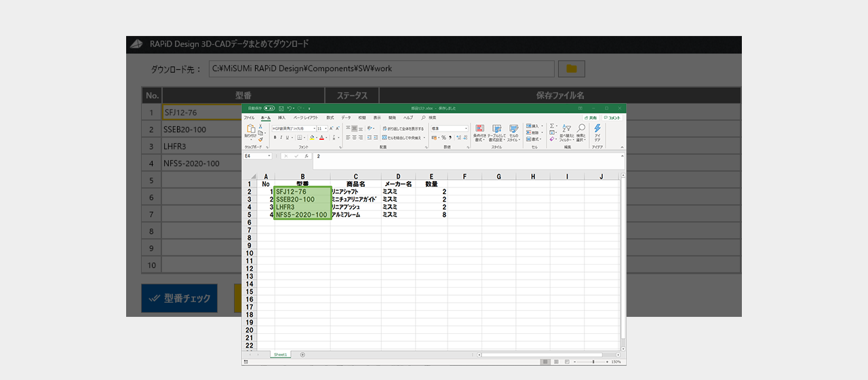Click the Conditional Formatting icon
Screen dimensions: 868x380
(x=479, y=129)
